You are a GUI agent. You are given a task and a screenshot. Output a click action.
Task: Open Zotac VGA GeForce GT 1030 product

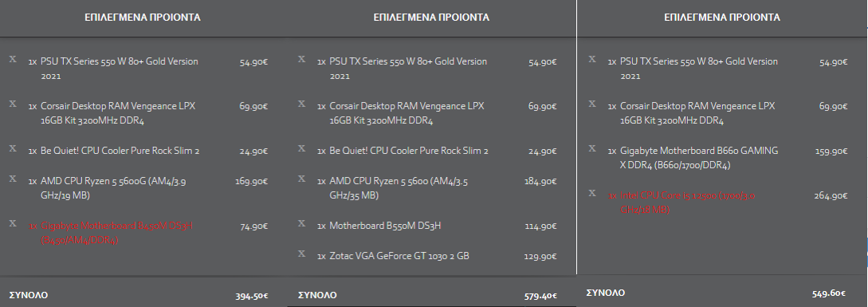[399, 256]
